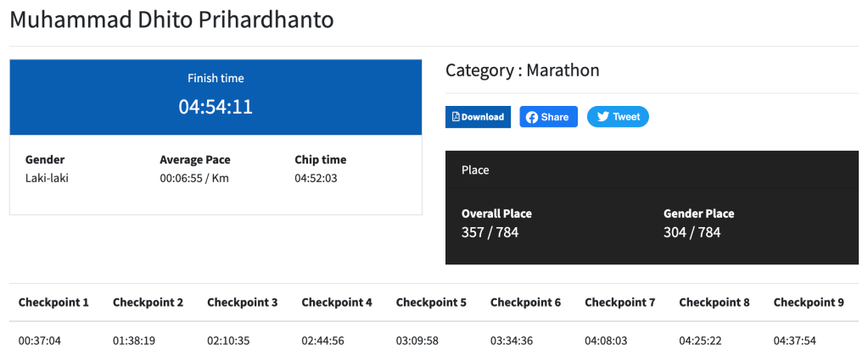Click the Place panel header
The image size is (868, 361).
coord(475,170)
